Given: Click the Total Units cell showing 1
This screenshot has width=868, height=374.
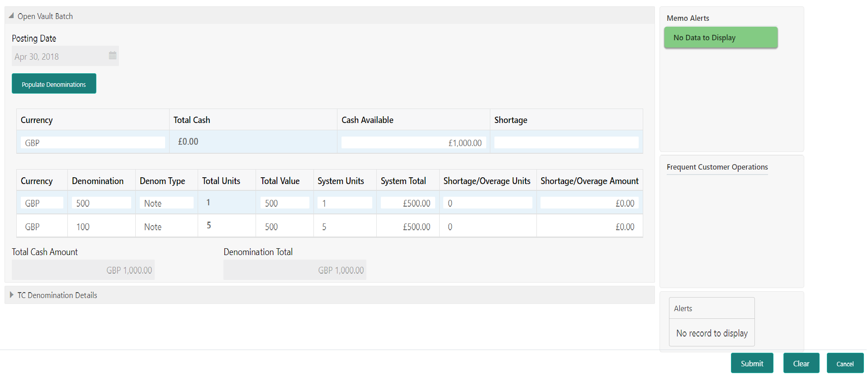Looking at the screenshot, I should [227, 202].
